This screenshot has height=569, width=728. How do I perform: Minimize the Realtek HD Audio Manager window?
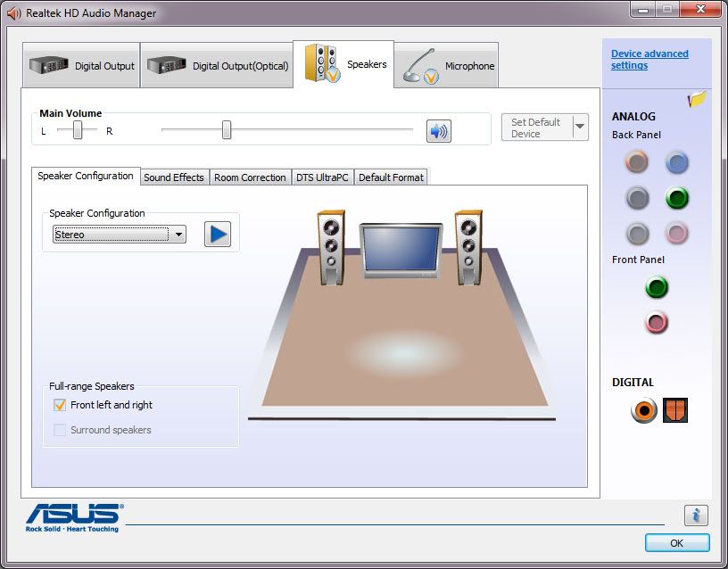[643, 10]
